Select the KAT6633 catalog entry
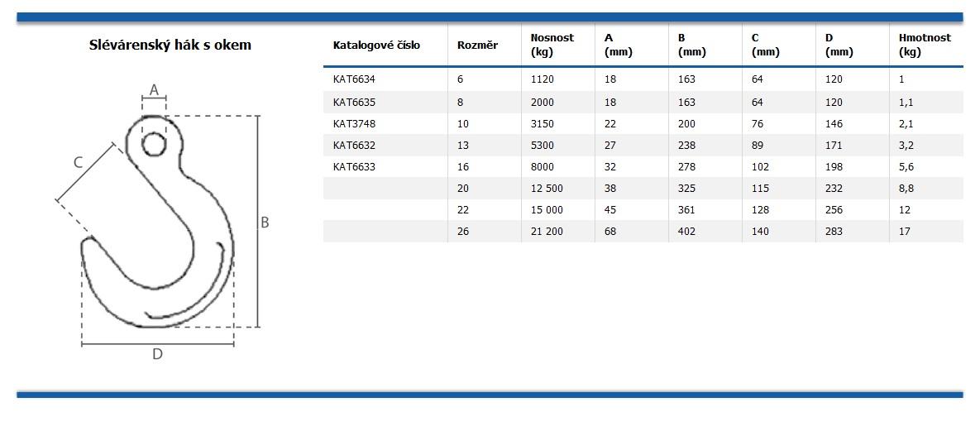 point(354,167)
